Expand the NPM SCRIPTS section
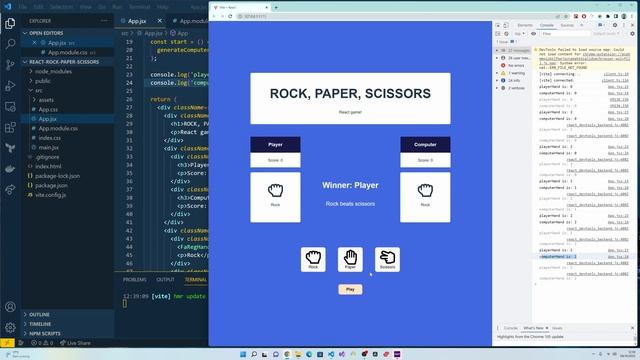The width and height of the screenshot is (640, 360). click(67, 333)
